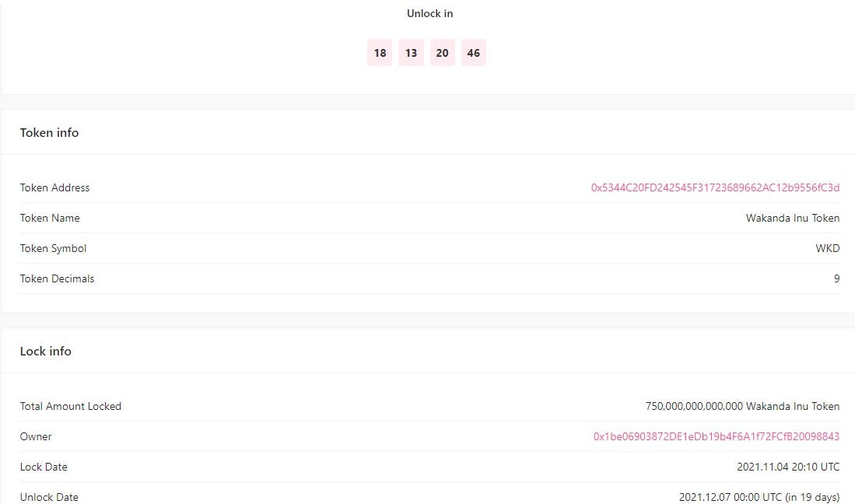Viewport: 855px width, 504px height.
Task: Select the symbol value 'WKD'
Action: click(827, 248)
